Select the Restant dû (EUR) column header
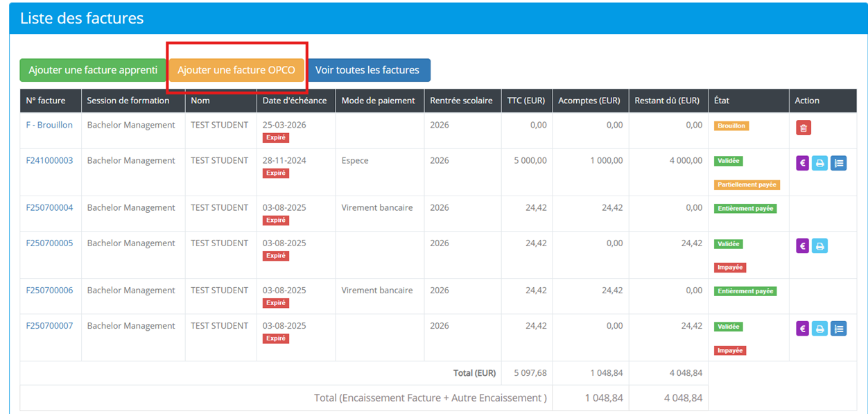This screenshot has width=868, height=414. coord(668,101)
